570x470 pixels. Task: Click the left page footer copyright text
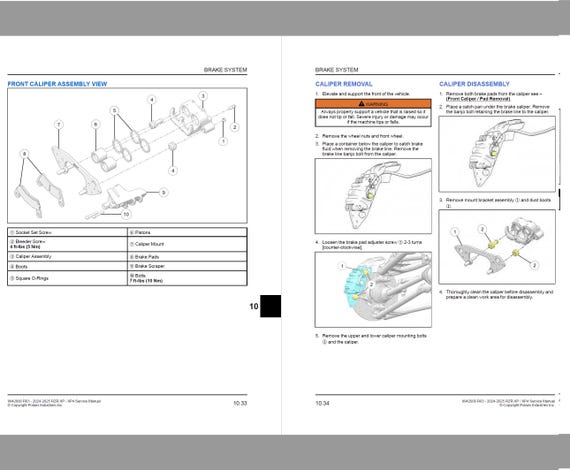pos(55,403)
